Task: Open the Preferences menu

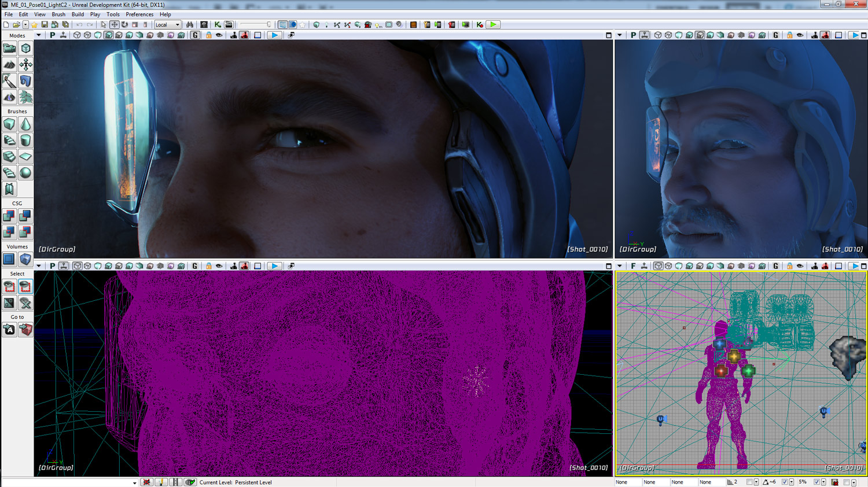Action: point(139,14)
